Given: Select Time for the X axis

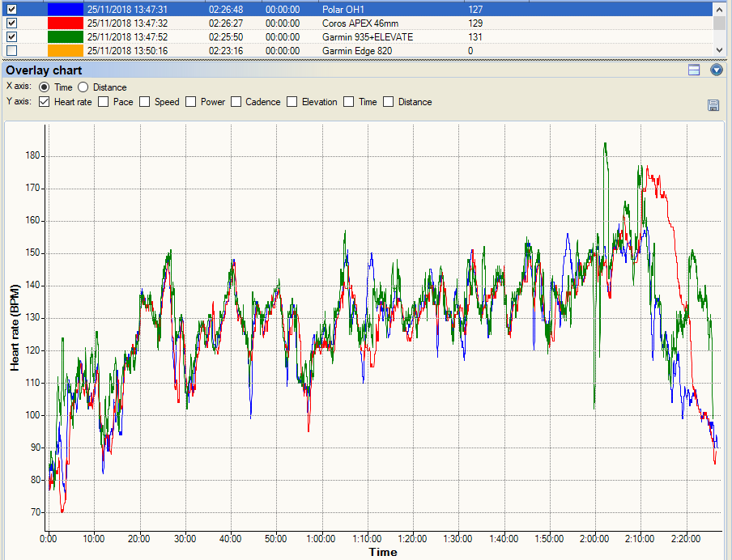Looking at the screenshot, I should [x=44, y=87].
